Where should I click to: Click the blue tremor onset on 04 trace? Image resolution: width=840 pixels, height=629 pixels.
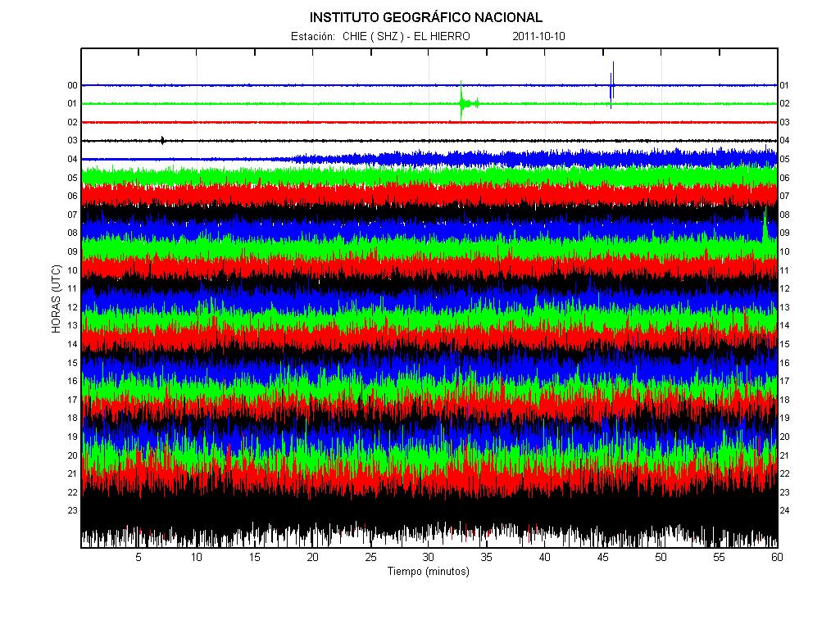[300, 158]
